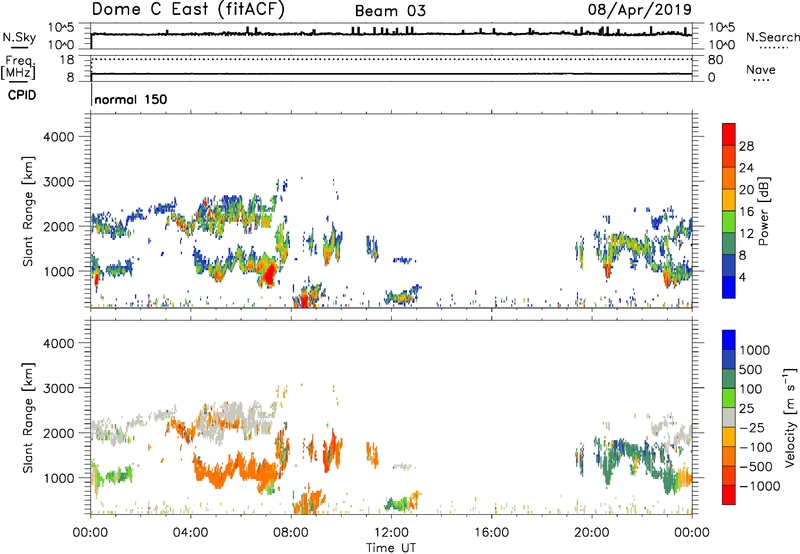The width and height of the screenshot is (800, 554).
Task: Click the red bottom of the velocity color bar
Action: (729, 495)
